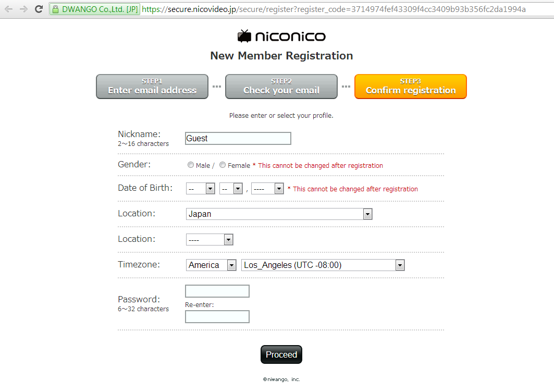Select the Female gender option
554x392 pixels.
point(223,165)
